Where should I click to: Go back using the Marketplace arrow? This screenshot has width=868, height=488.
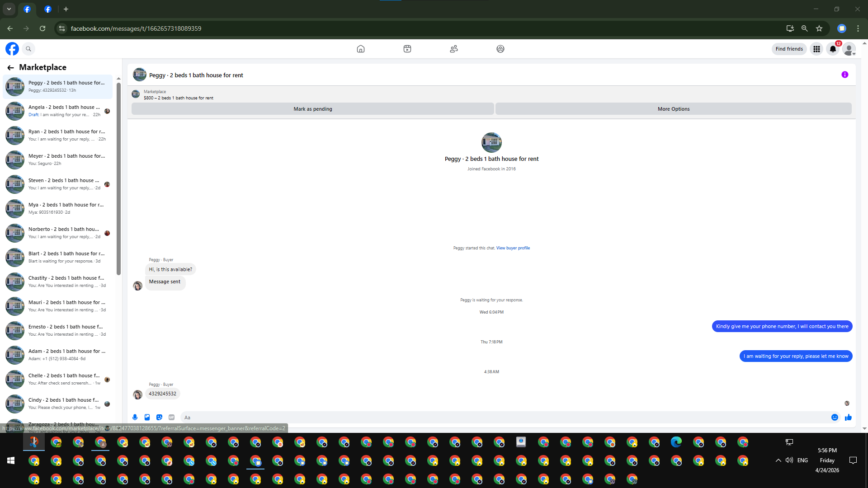[10, 67]
